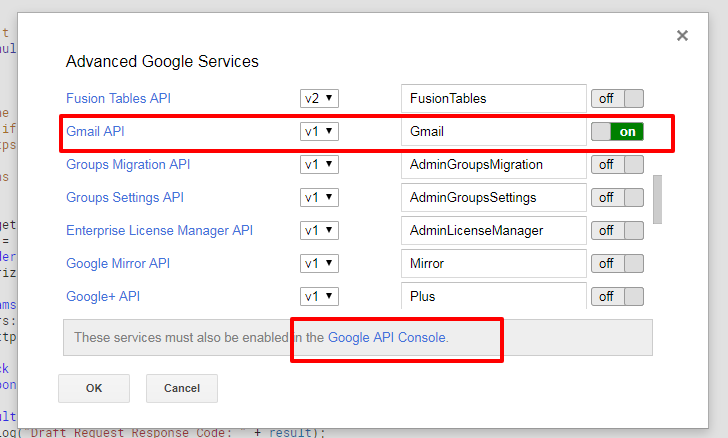Open the Groups Settings API version dropdown
The image size is (728, 438).
[x=319, y=197]
